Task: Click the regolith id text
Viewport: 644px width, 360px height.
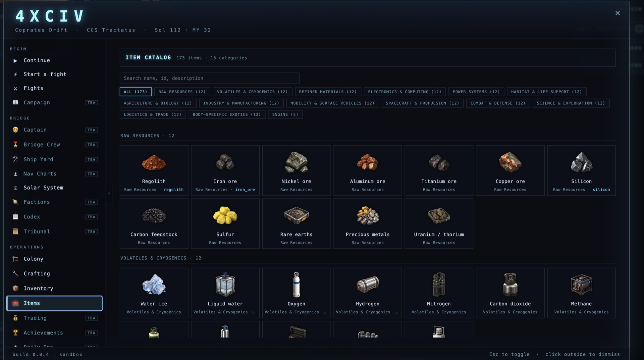Action: [x=174, y=190]
